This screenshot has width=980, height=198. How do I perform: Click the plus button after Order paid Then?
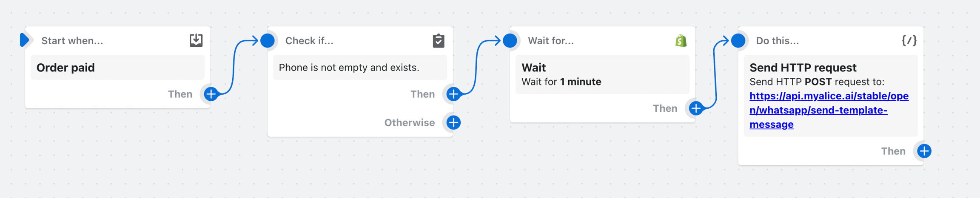click(211, 94)
